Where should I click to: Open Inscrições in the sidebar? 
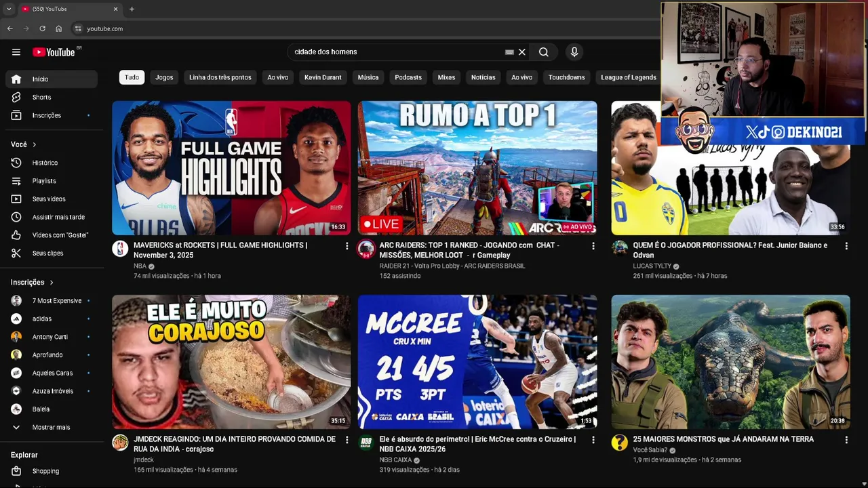click(52, 115)
